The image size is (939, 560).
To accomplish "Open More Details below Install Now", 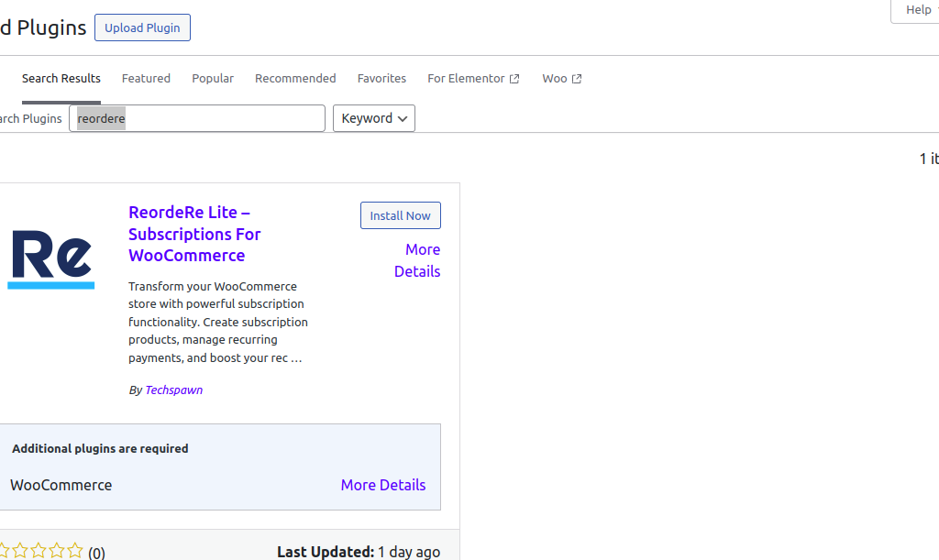I will pyautogui.click(x=417, y=260).
